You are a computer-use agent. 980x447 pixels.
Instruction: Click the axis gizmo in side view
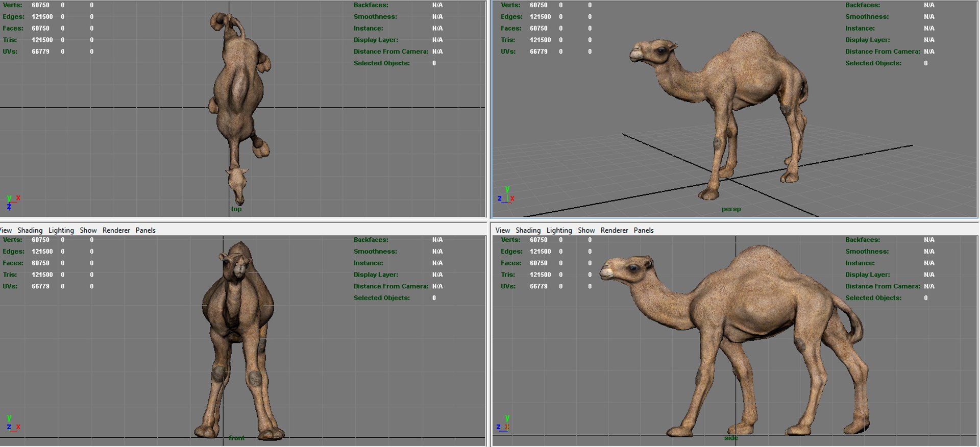(x=504, y=424)
